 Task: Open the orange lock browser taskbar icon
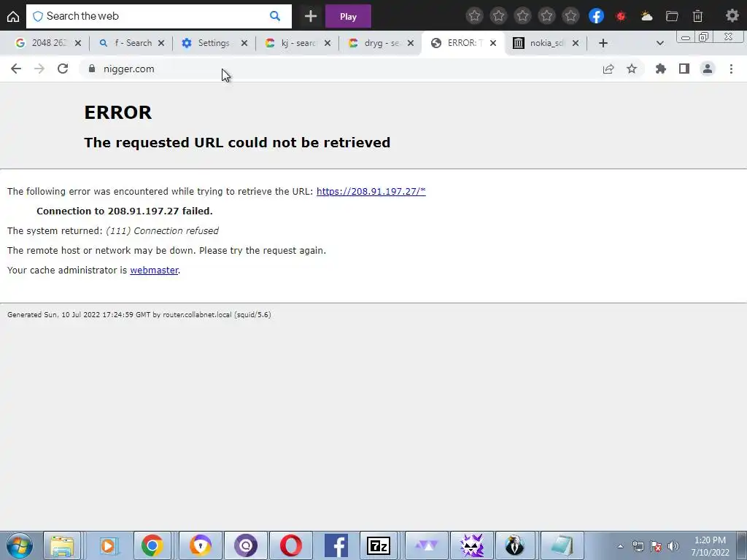(x=200, y=545)
